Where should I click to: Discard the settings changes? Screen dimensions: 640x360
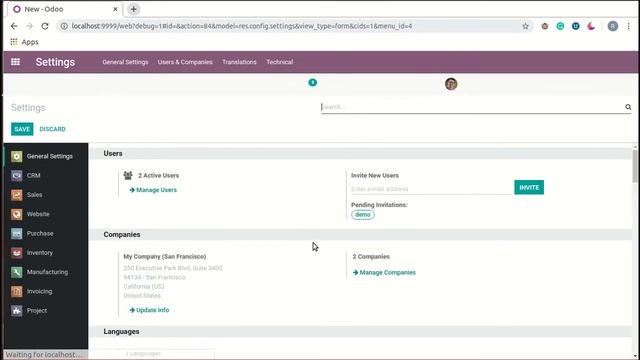pos(52,129)
